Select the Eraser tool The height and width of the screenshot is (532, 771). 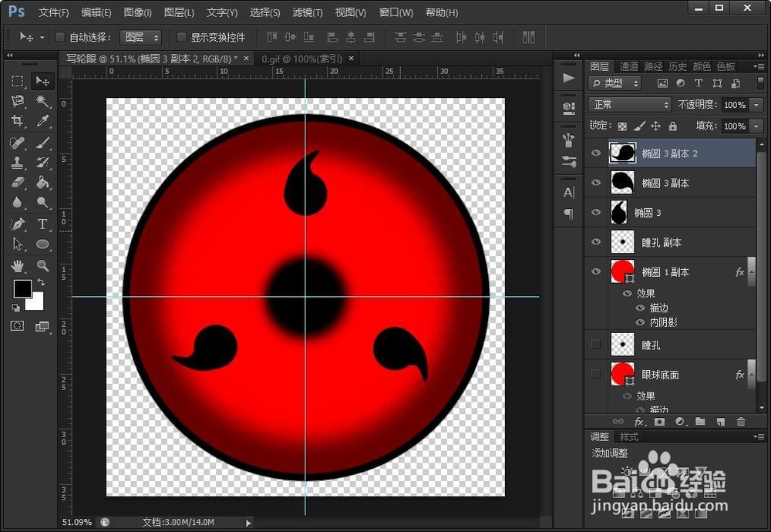[18, 183]
